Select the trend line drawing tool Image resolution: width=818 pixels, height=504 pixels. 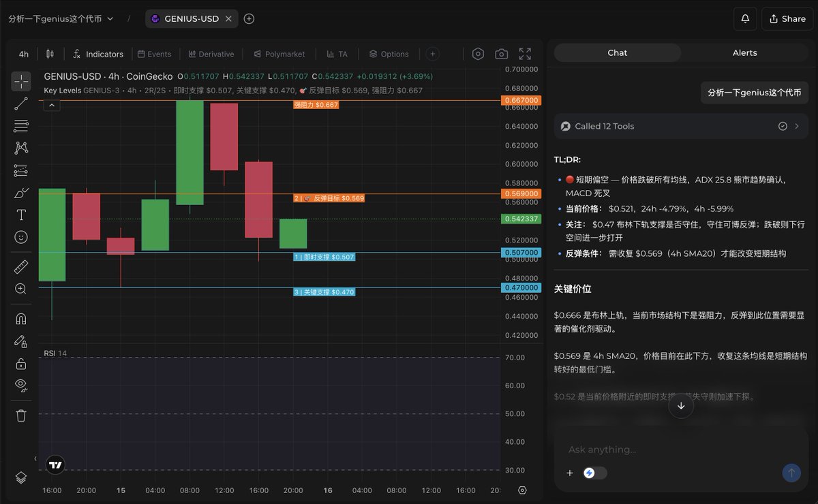[x=21, y=104]
